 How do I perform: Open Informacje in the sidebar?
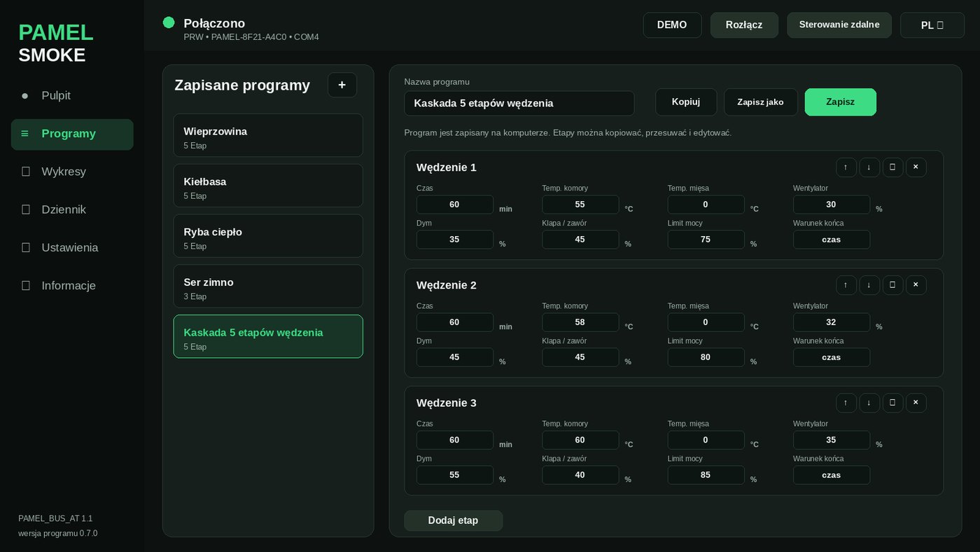[x=72, y=286]
